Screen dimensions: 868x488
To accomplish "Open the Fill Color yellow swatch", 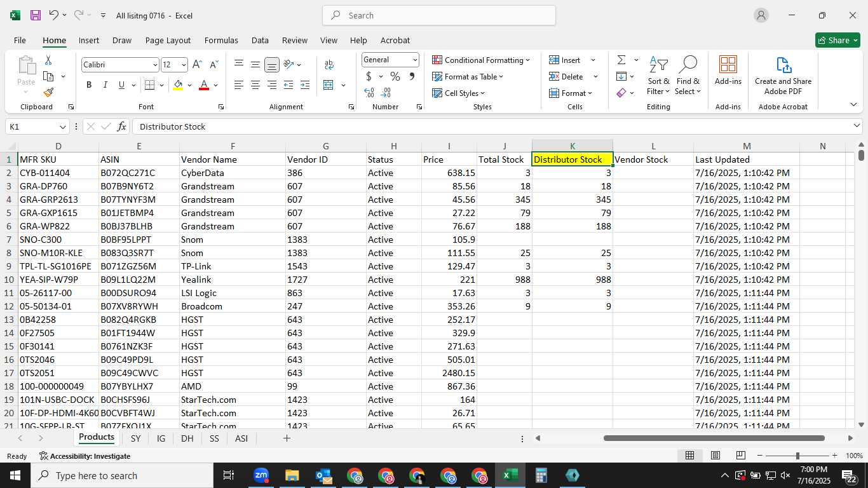I will pos(179,85).
